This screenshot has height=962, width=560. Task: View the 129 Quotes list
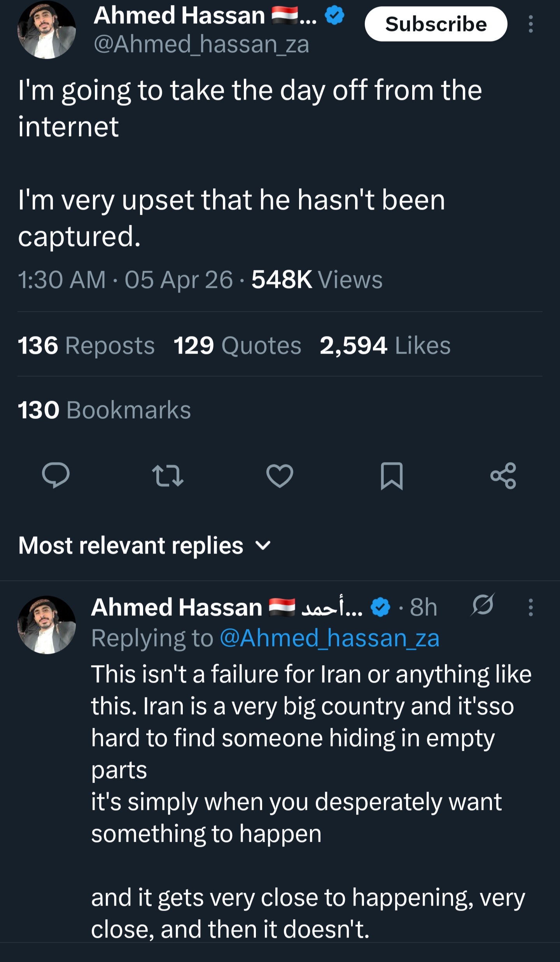(237, 345)
